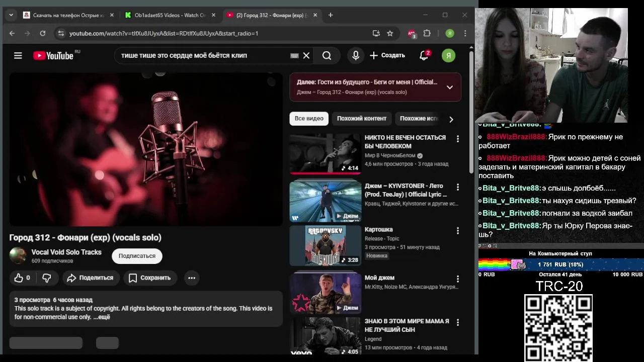This screenshot has height=362, width=644.
Task: Select the Похожий контент chip
Action: [x=362, y=119]
